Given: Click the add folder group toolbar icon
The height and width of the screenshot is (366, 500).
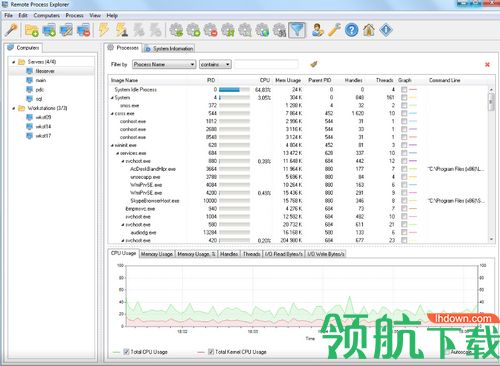Looking at the screenshot, I should pyautogui.click(x=32, y=30).
